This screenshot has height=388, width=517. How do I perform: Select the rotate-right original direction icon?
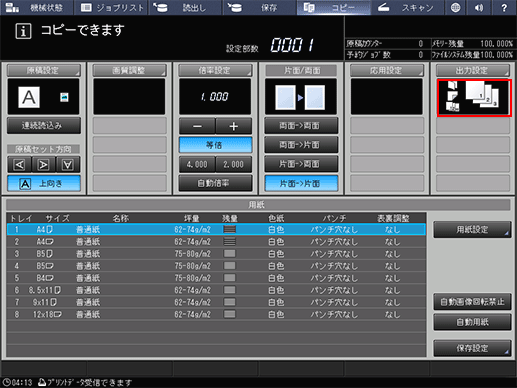point(44,165)
